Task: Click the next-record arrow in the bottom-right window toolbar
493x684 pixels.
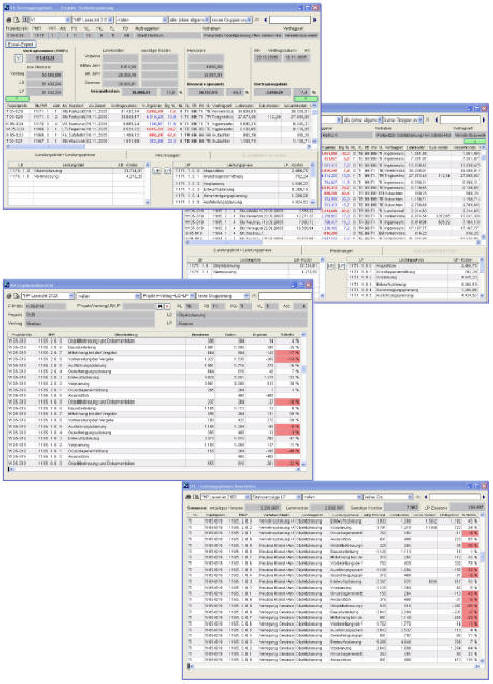Action: click(x=483, y=497)
